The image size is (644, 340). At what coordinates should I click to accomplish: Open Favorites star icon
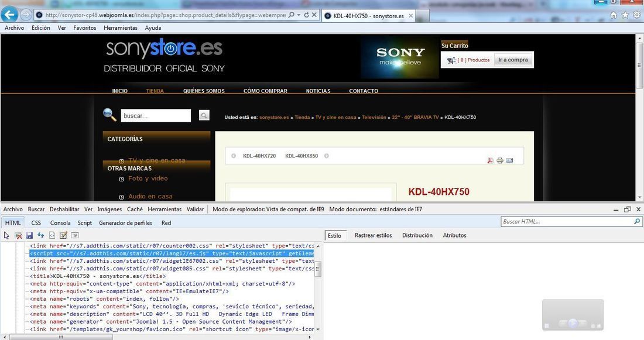coord(625,15)
